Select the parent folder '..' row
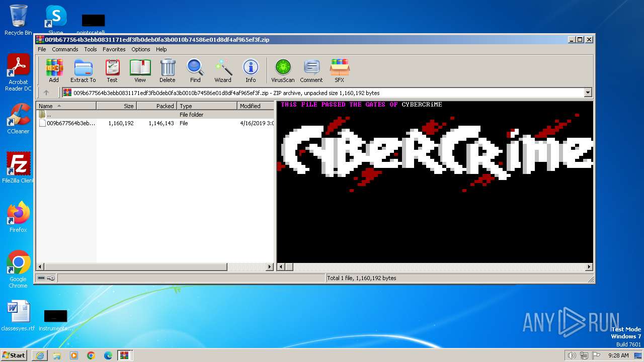Viewport: 644px width, 362px height. click(x=155, y=115)
